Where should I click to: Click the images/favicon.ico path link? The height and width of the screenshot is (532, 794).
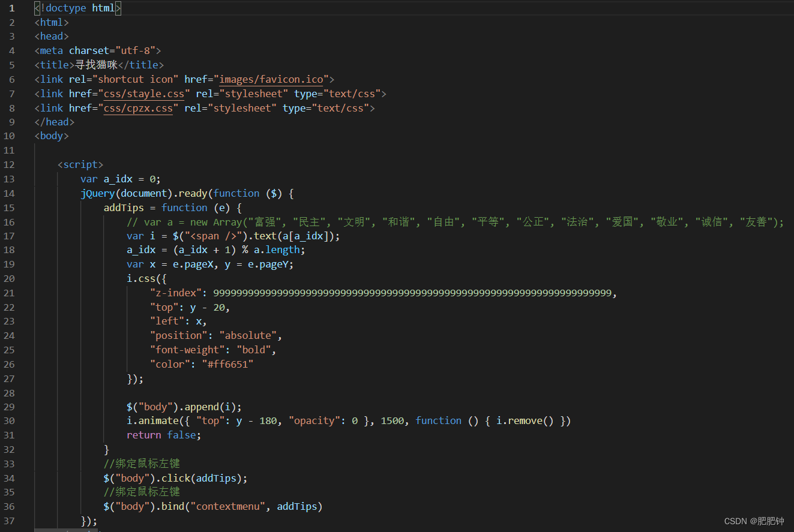[271, 79]
